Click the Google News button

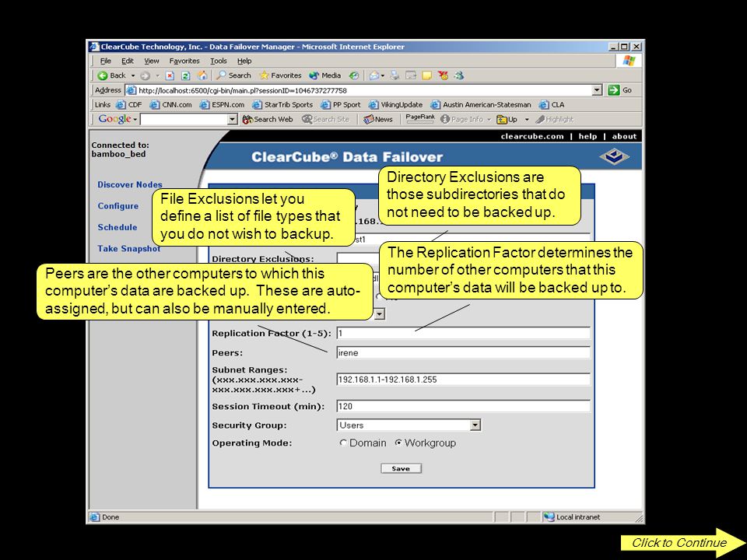(x=378, y=119)
